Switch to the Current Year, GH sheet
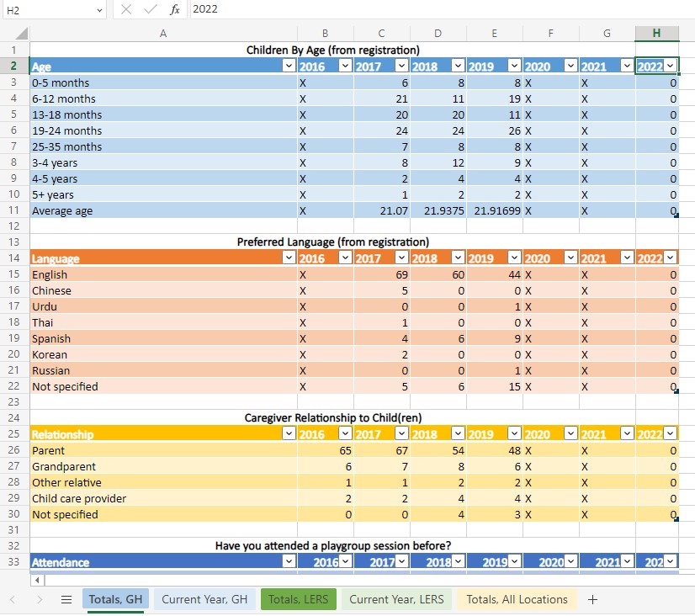 point(204,599)
